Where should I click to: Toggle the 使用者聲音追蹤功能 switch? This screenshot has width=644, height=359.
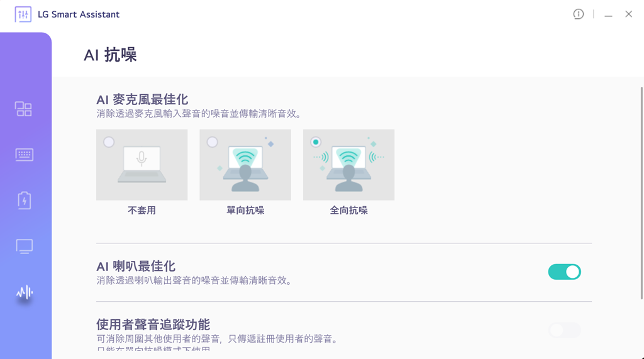point(564,330)
